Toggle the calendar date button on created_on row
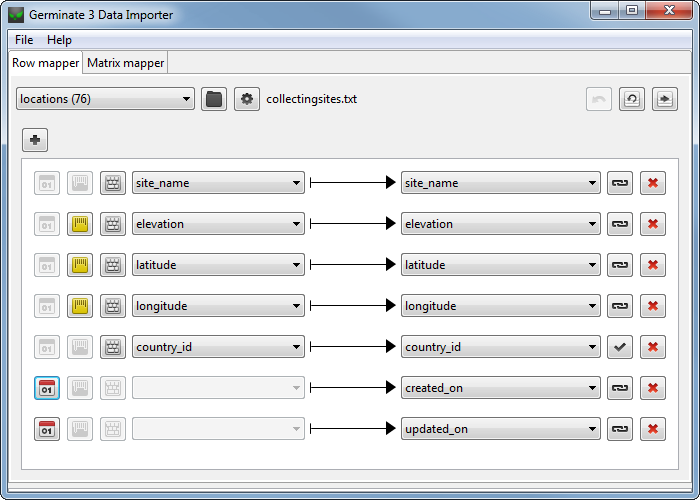 click(x=47, y=388)
